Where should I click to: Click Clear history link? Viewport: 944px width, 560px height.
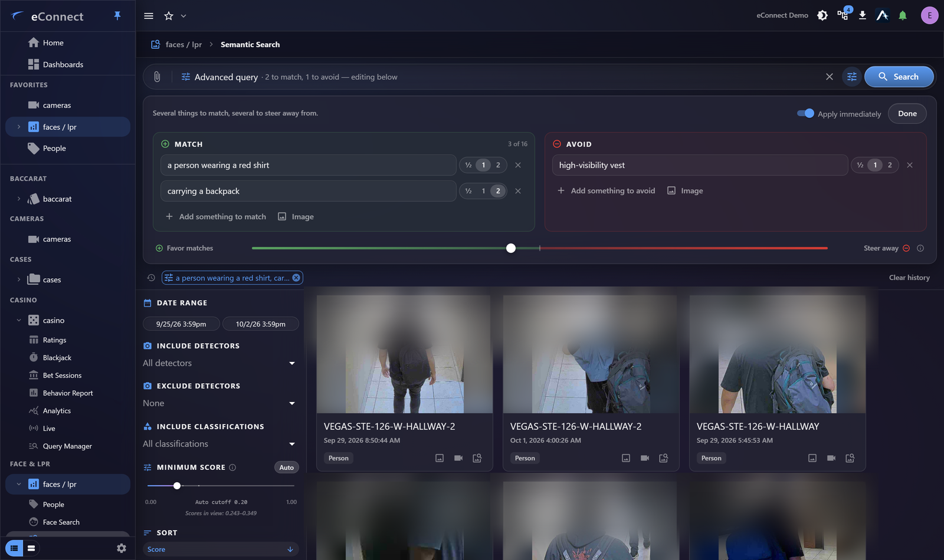click(909, 278)
